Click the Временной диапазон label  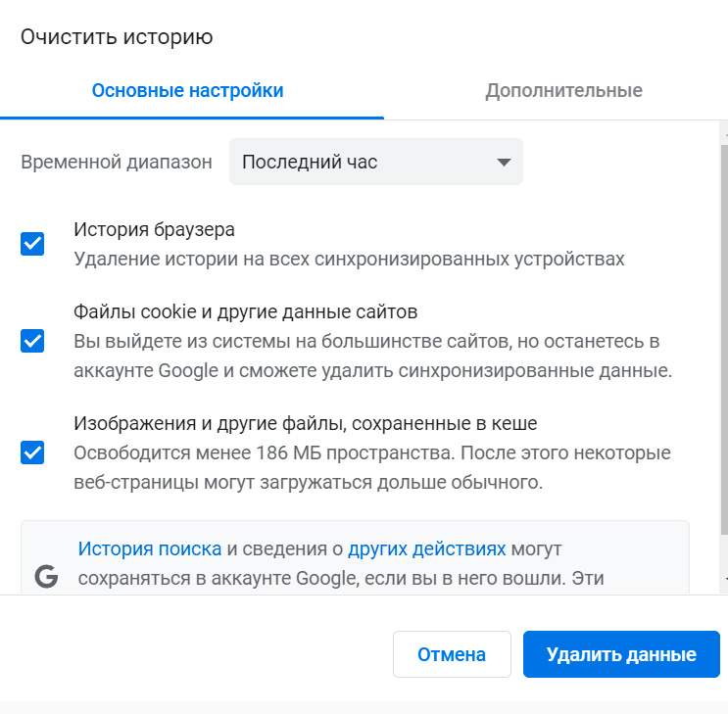117,163
